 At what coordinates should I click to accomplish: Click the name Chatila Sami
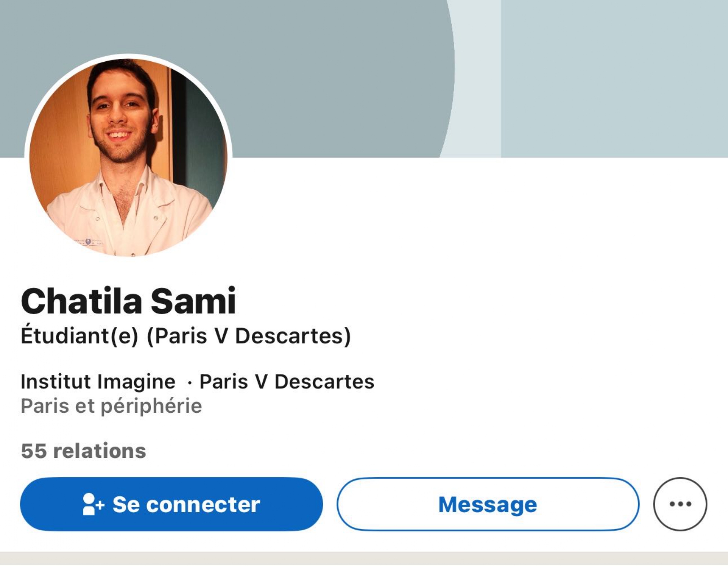128,301
